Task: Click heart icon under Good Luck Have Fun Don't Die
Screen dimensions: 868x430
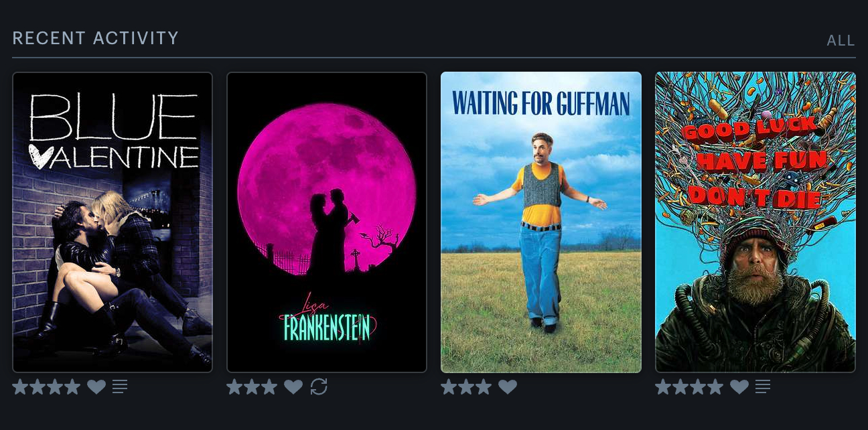Action: point(739,386)
